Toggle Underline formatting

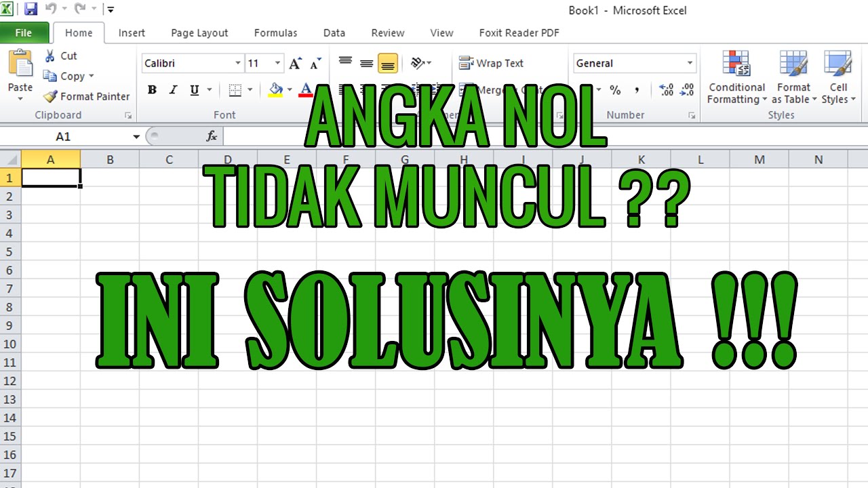pyautogui.click(x=195, y=89)
